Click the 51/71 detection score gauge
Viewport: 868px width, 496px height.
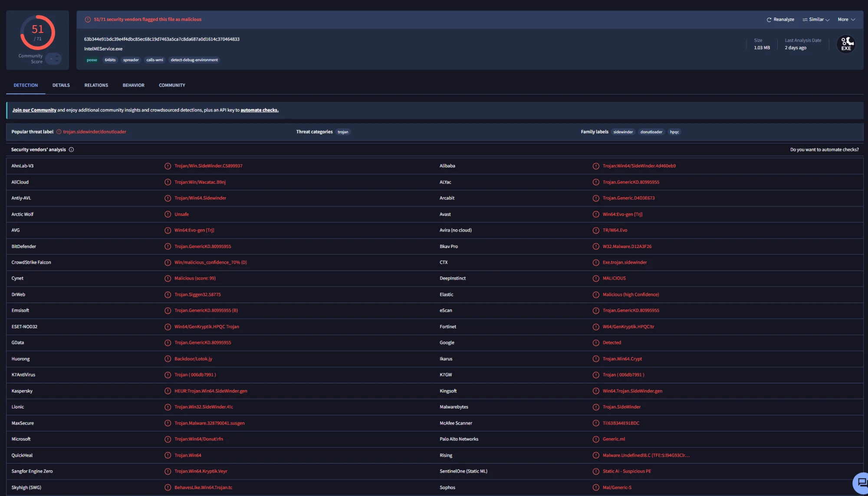click(38, 33)
